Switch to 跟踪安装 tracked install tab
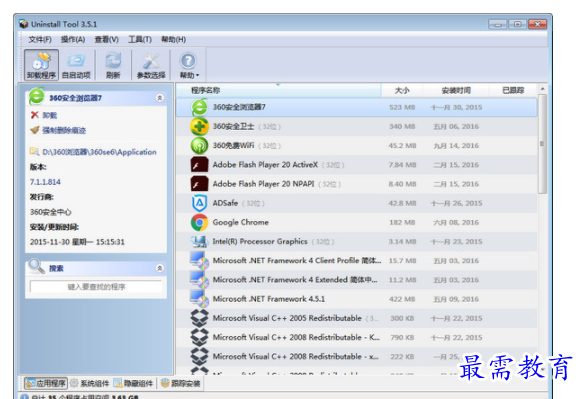The image size is (581, 399). (x=180, y=383)
